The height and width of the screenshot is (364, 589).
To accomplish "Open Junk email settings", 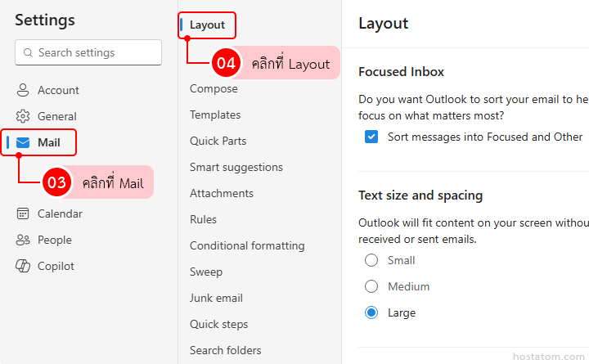I will point(216,298).
